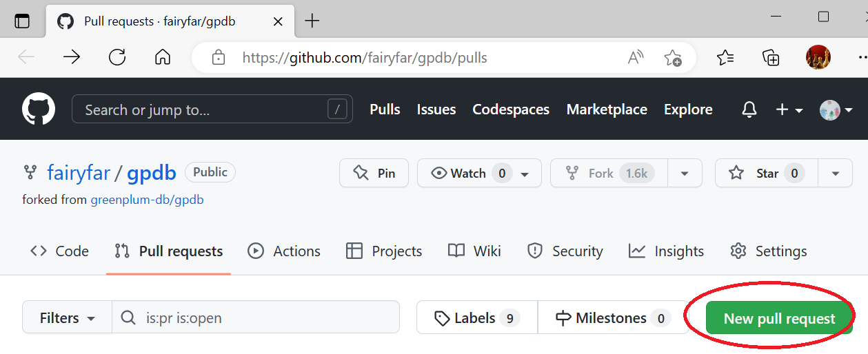Image resolution: width=868 pixels, height=354 pixels.
Task: Switch to the Actions tab
Action: (x=284, y=251)
